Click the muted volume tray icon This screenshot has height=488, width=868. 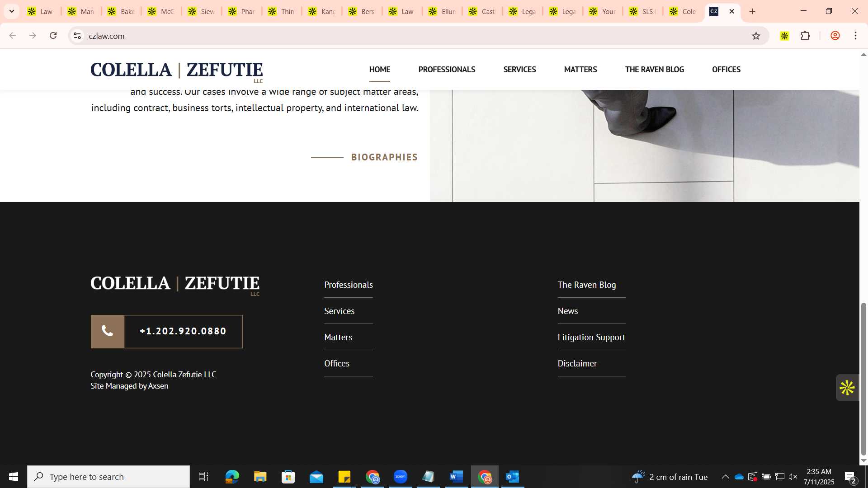pyautogui.click(x=793, y=477)
